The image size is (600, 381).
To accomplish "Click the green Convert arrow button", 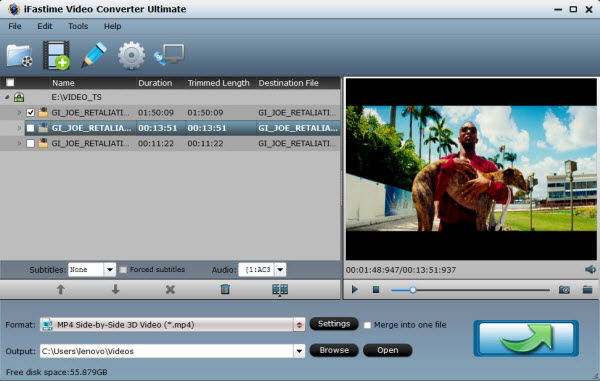I will (526, 338).
